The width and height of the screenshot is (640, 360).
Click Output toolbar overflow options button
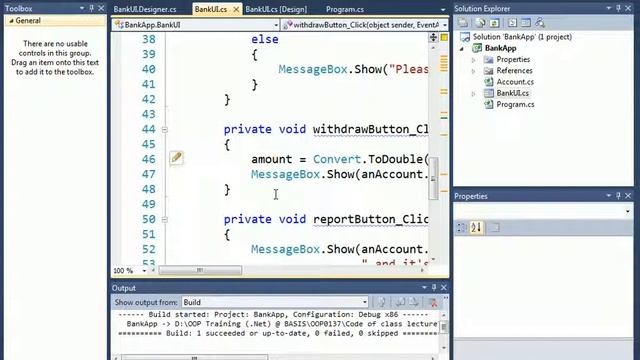[445, 299]
